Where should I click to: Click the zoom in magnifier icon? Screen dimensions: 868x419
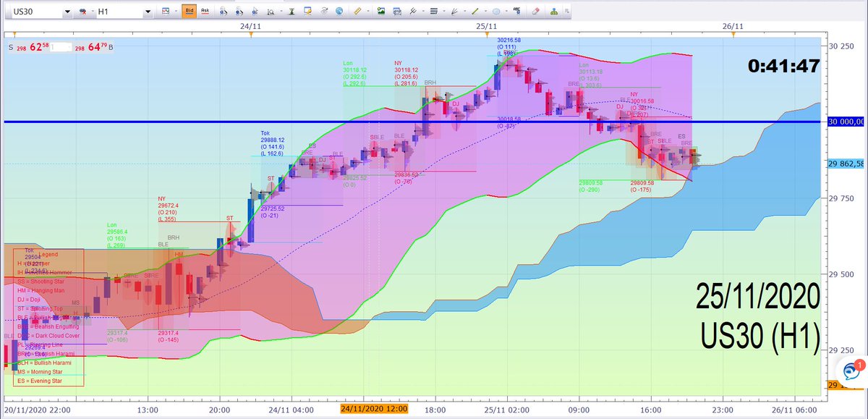coord(223,12)
